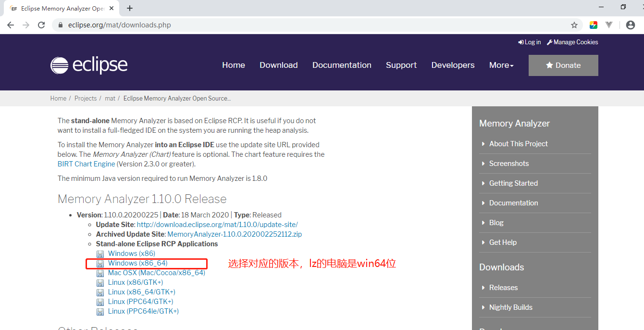This screenshot has width=644, height=330.
Task: Download the Linux (PPC64le/GTK+) build
Action: [x=143, y=311]
